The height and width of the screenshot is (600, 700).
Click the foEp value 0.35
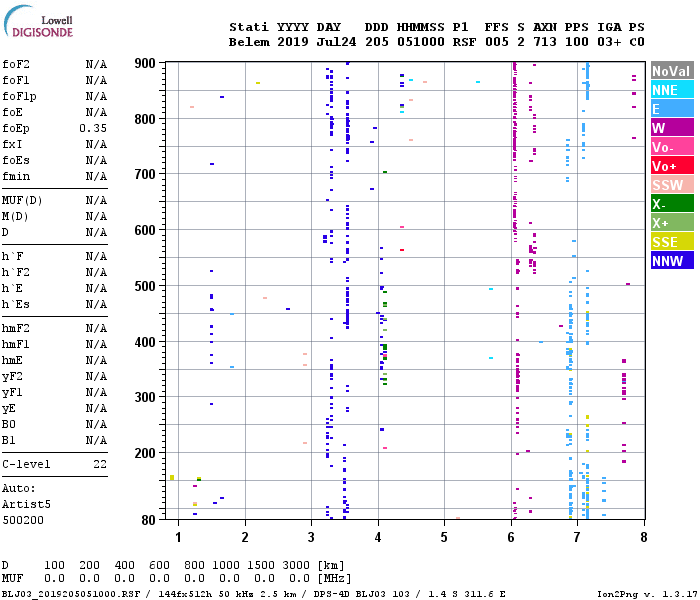pos(93,129)
